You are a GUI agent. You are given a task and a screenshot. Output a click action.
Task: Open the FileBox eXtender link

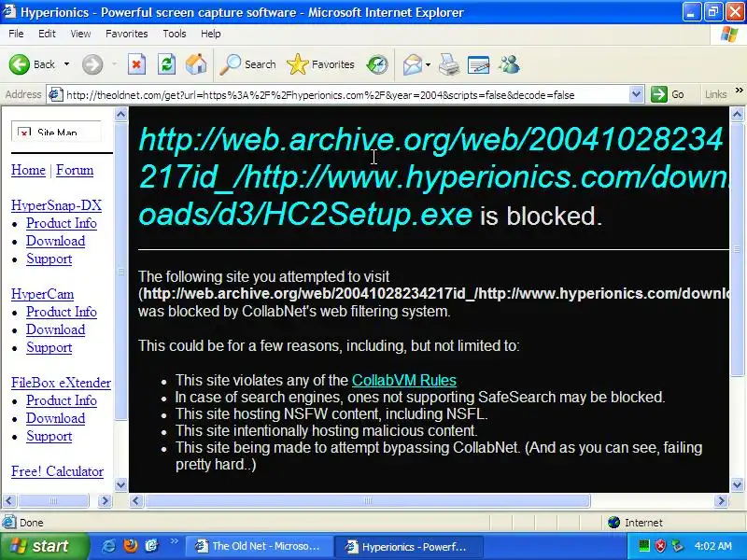[x=61, y=383]
